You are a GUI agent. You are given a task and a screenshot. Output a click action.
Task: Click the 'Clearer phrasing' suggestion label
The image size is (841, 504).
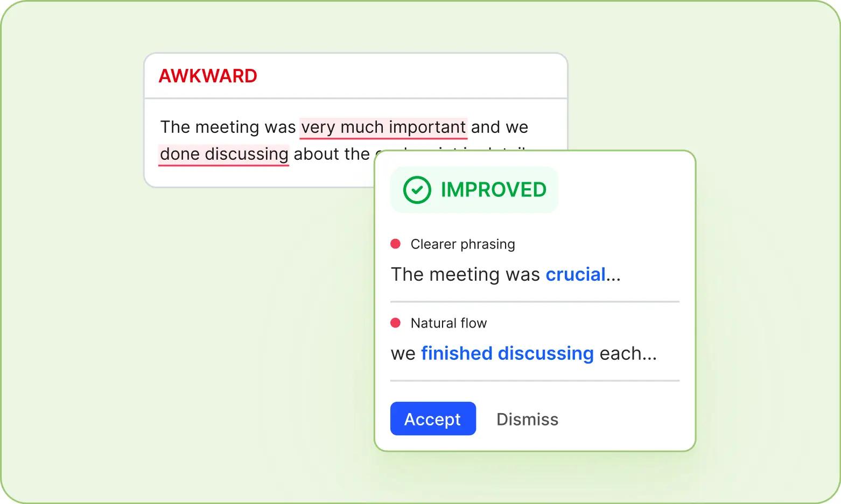[x=462, y=244]
